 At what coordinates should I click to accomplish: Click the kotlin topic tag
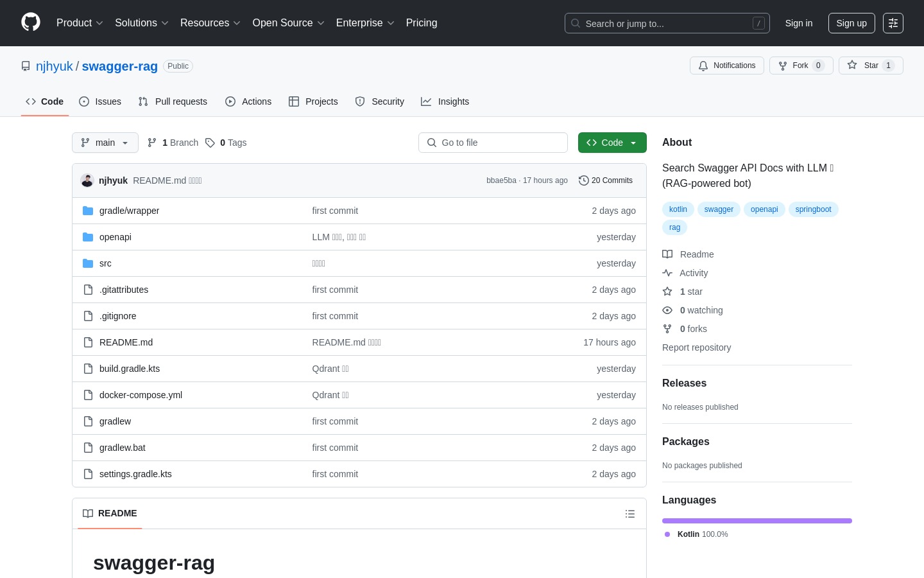click(x=678, y=209)
